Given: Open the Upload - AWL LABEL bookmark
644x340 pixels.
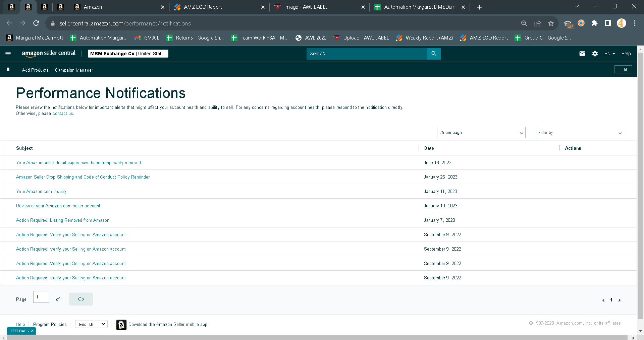Looking at the screenshot, I should click(x=361, y=38).
